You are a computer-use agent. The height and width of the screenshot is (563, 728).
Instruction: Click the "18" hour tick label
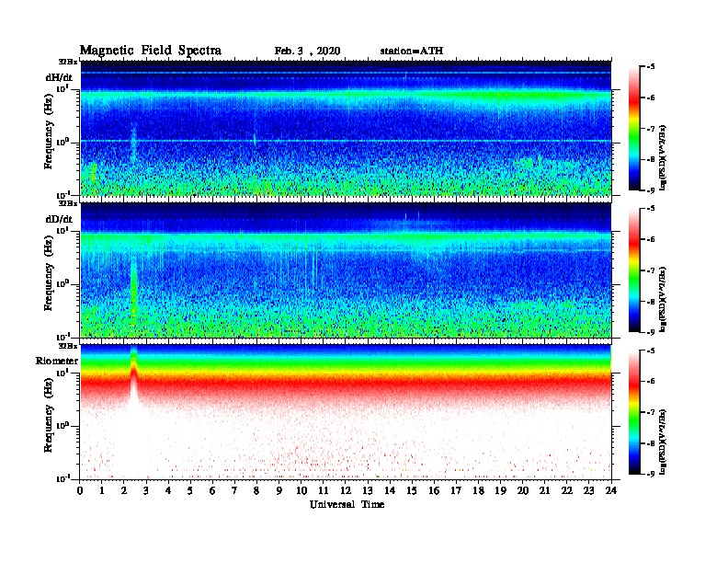pyautogui.click(x=479, y=490)
